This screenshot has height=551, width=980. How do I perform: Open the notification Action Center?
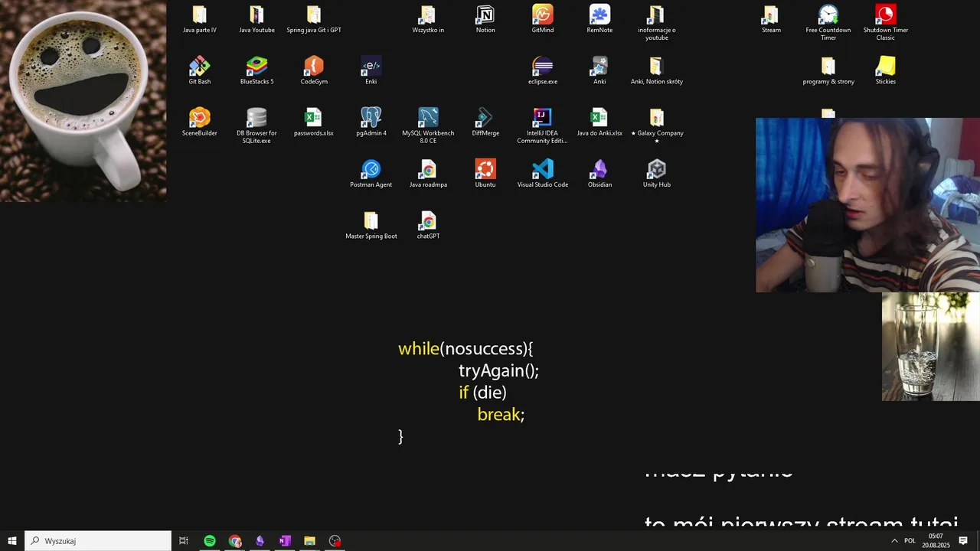[963, 541]
